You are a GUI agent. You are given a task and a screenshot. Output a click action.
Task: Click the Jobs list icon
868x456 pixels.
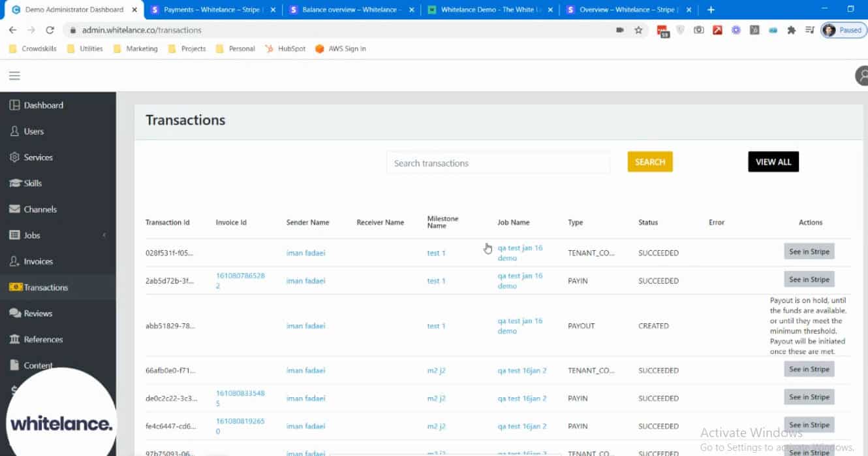coord(14,235)
